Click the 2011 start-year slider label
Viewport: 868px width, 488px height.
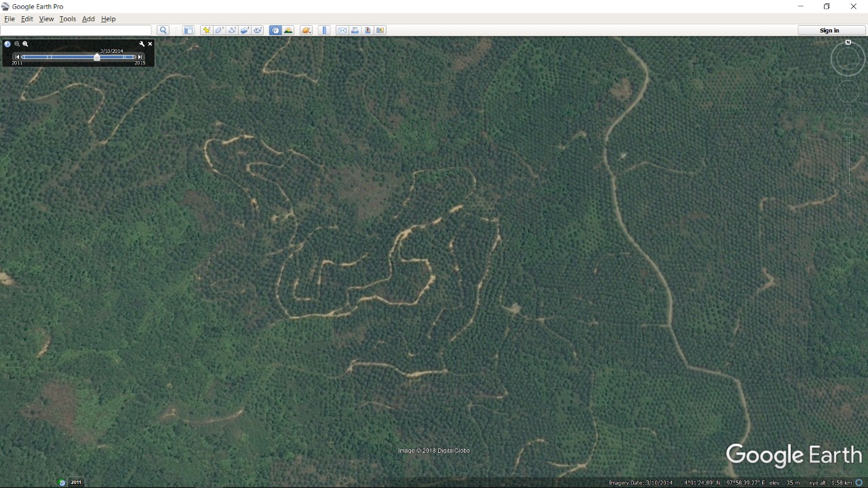coord(17,63)
